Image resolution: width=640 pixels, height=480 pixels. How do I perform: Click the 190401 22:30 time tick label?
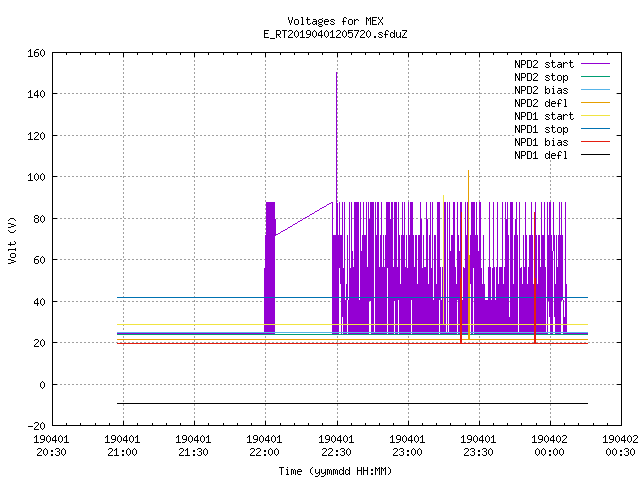click(336, 446)
